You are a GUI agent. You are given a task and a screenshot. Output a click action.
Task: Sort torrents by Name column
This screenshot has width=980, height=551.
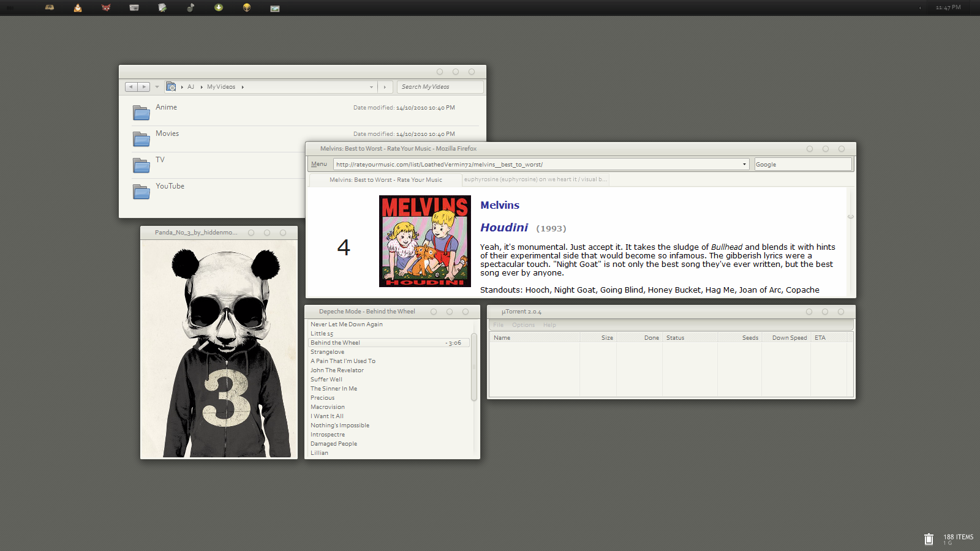534,338
